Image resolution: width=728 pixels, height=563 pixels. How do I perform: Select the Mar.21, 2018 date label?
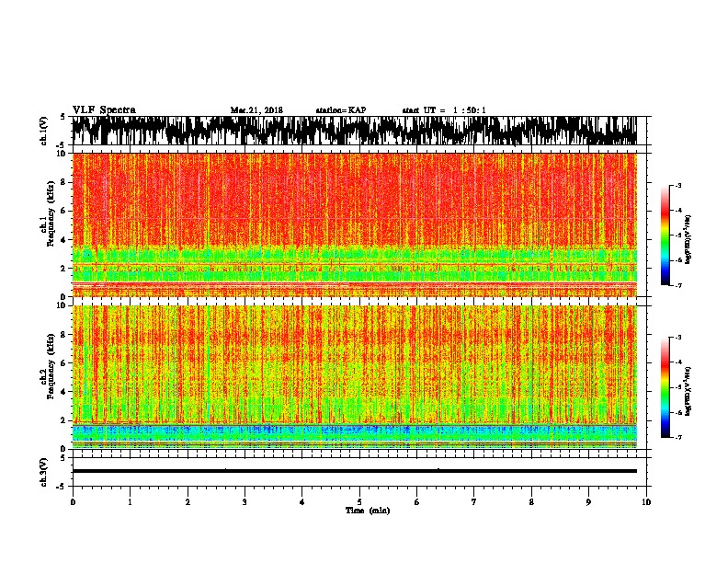tap(256, 110)
